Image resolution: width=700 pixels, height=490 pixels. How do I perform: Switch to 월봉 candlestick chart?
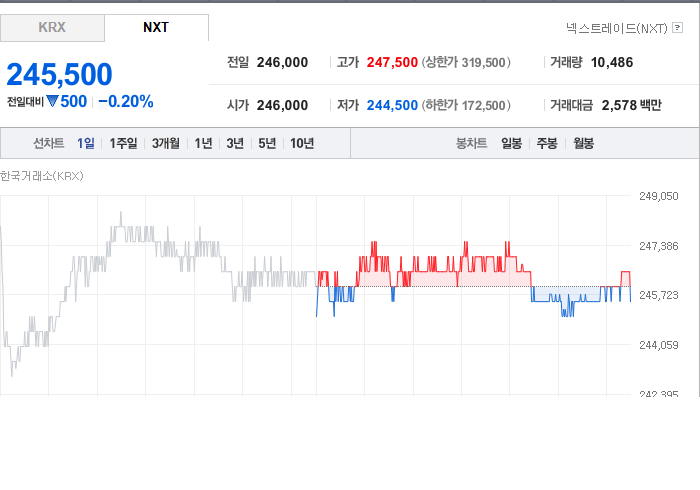coord(583,143)
